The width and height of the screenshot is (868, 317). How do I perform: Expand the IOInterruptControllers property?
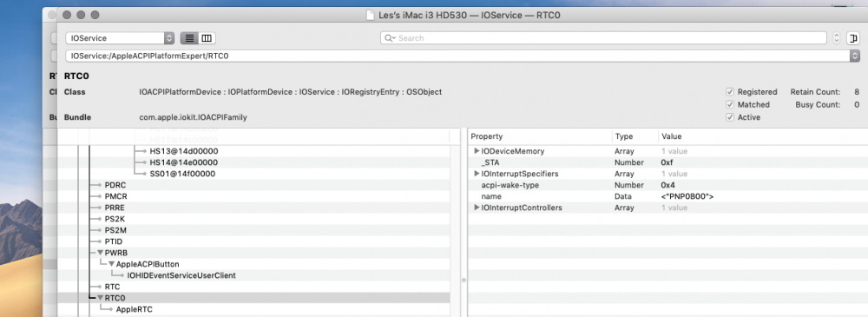click(x=476, y=208)
